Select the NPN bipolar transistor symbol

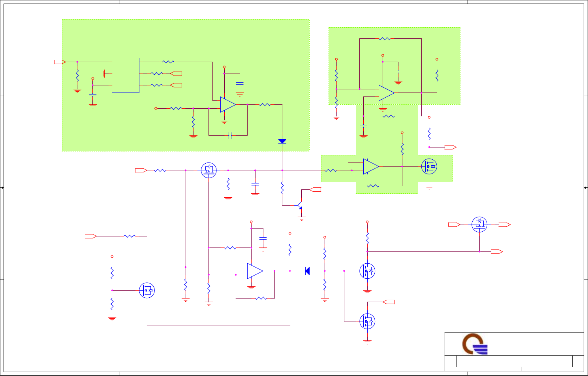tap(300, 206)
